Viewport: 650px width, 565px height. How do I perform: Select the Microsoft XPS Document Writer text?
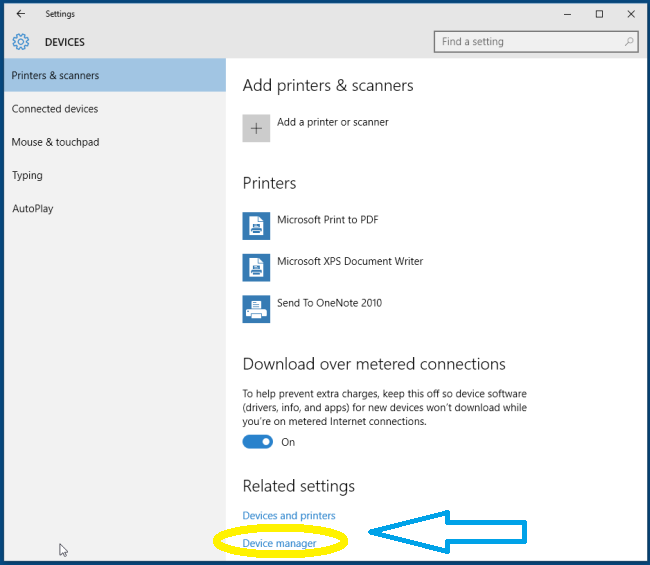350,261
